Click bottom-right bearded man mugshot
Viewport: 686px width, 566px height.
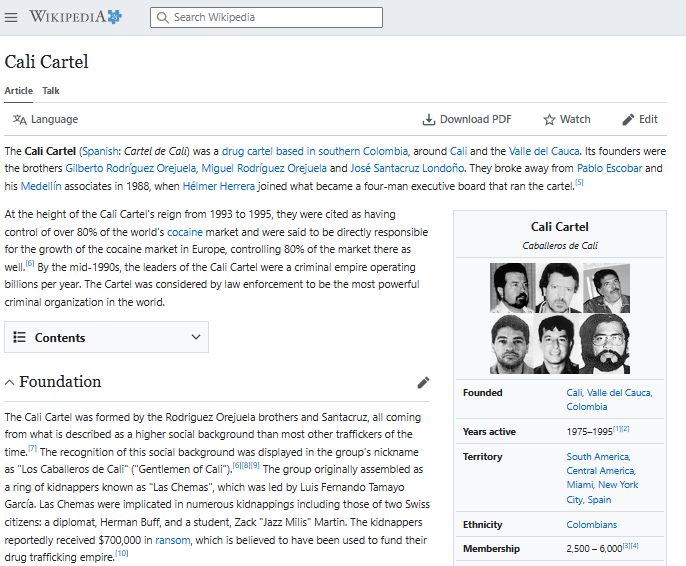(x=604, y=344)
